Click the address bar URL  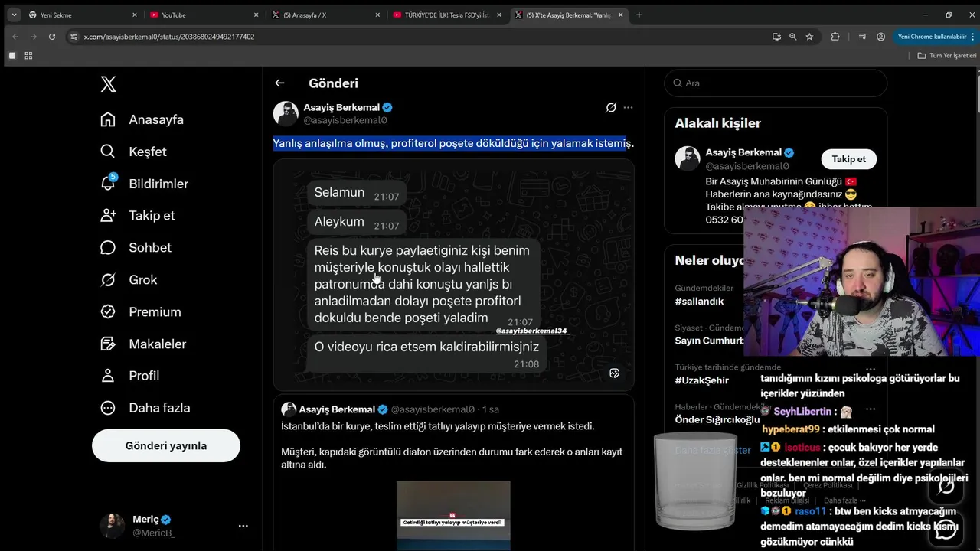[x=168, y=37]
